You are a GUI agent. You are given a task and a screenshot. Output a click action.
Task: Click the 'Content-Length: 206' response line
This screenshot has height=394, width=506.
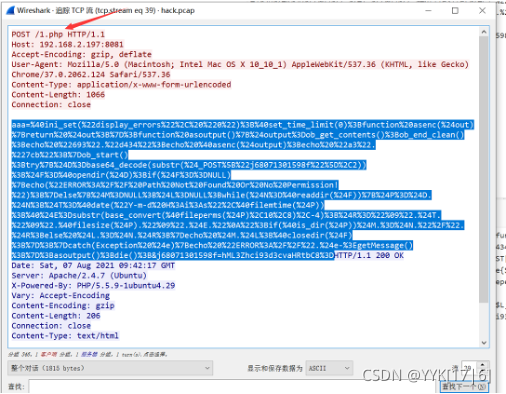coord(56,316)
